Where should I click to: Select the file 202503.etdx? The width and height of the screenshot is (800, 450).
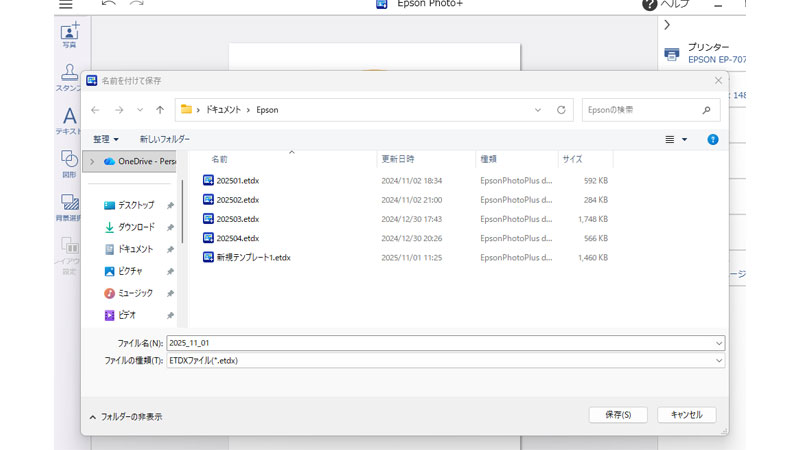(237, 219)
